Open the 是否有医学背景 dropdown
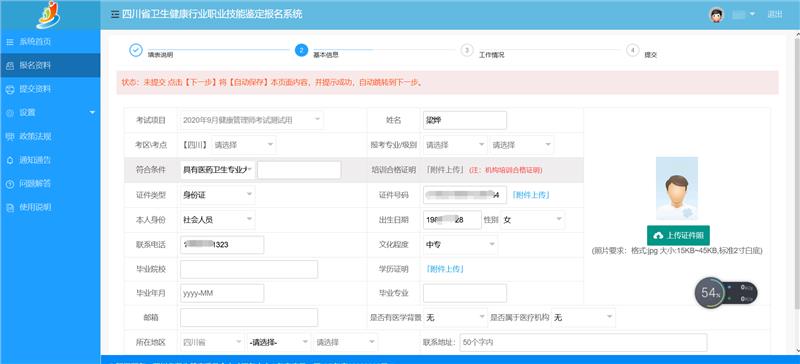800x364 pixels. 456,318
